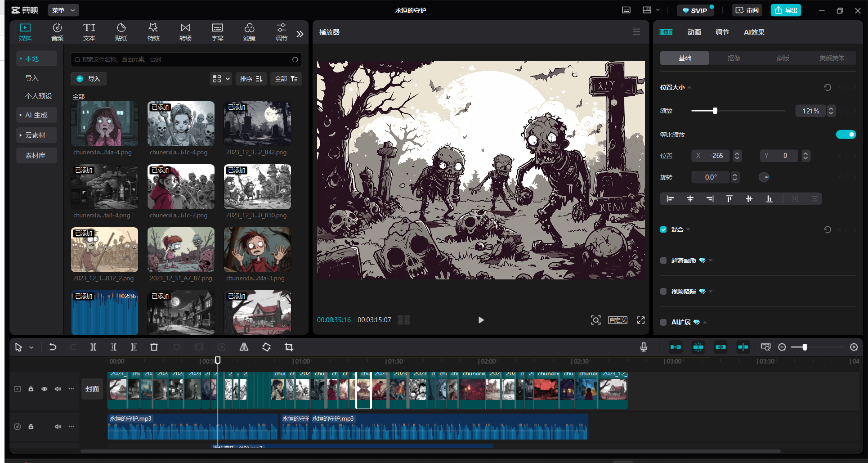
Task: Open the 菜单 dropdown
Action: (63, 10)
